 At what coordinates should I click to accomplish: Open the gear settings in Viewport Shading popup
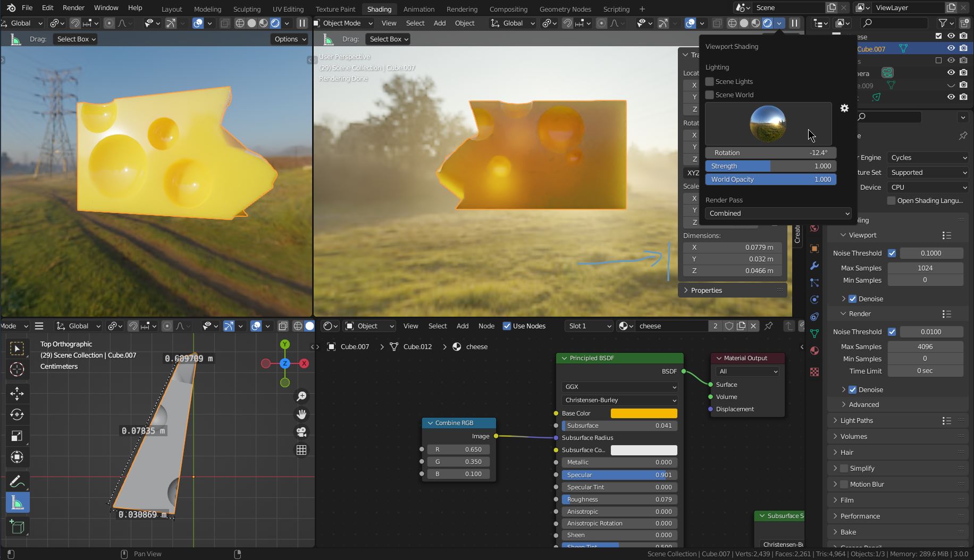(x=844, y=108)
